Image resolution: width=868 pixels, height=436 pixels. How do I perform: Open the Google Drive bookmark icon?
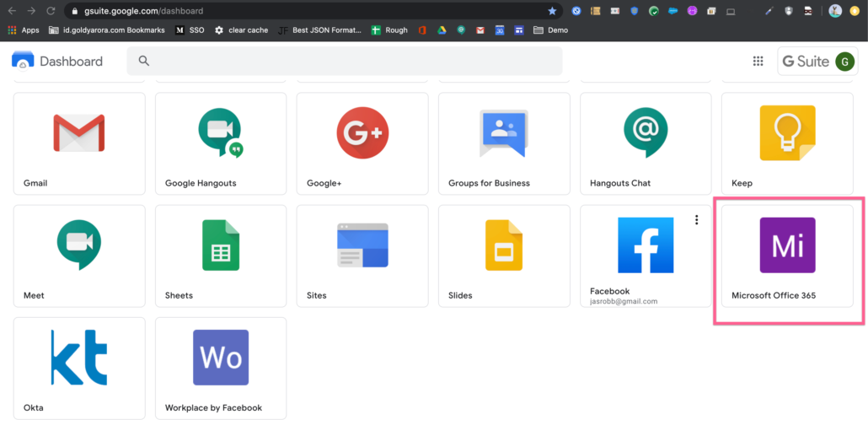point(442,30)
